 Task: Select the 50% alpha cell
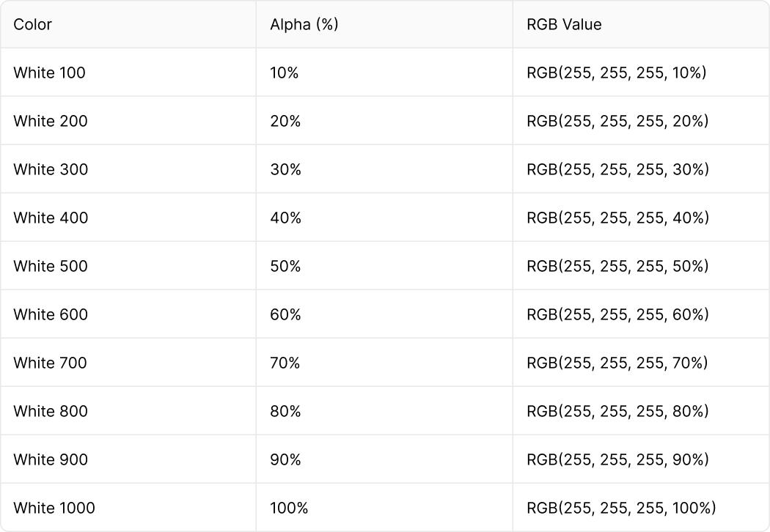pyautogui.click(x=285, y=266)
